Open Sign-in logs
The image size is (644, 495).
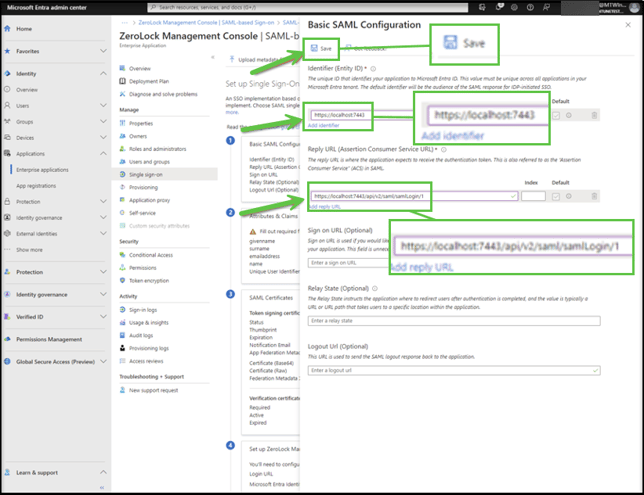coord(143,310)
